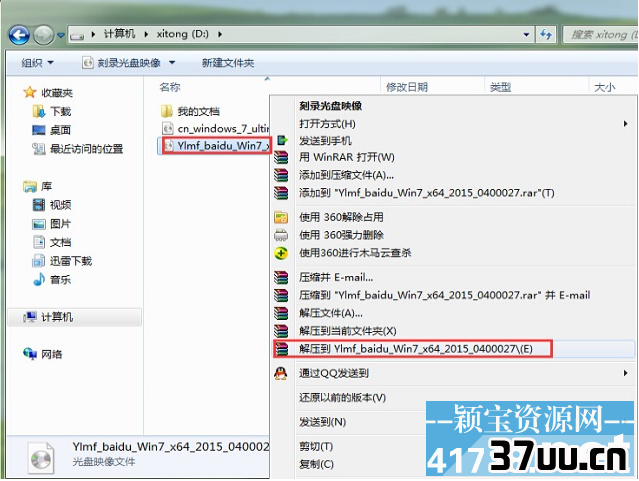
Task: Expand arrow after xitong (D:) breadcrumb
Action: (220, 34)
